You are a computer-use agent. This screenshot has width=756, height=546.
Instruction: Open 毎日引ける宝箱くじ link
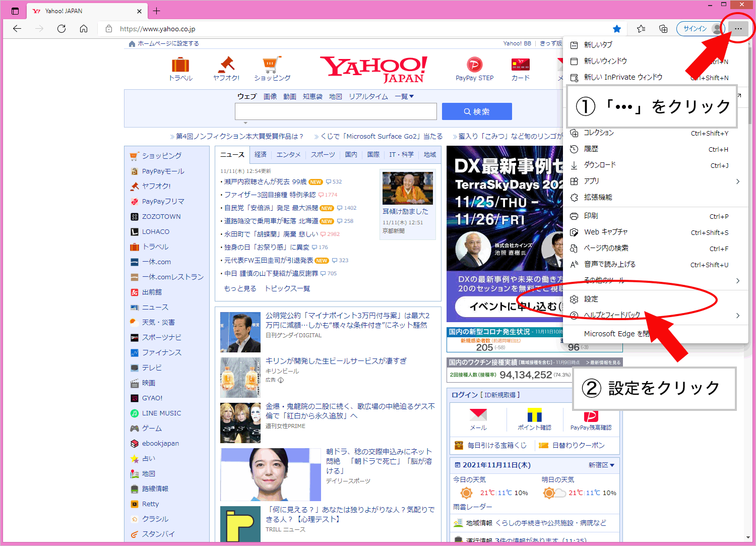click(496, 446)
